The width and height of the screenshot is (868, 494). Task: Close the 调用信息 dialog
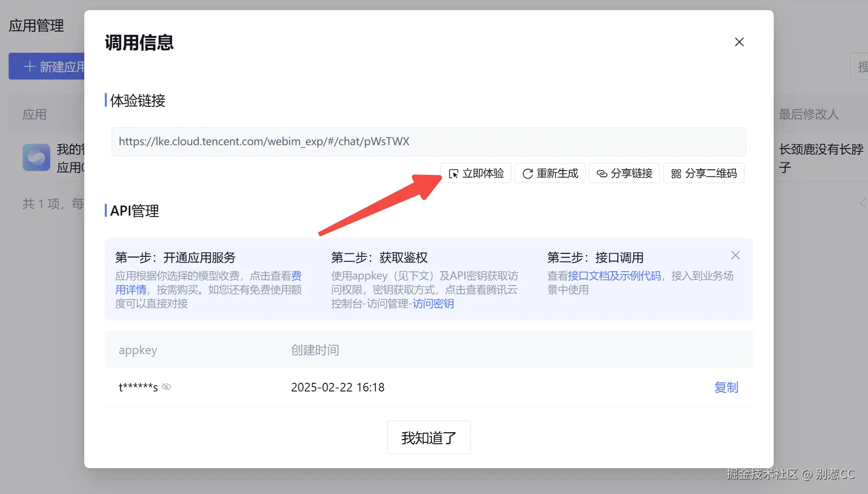[739, 42]
